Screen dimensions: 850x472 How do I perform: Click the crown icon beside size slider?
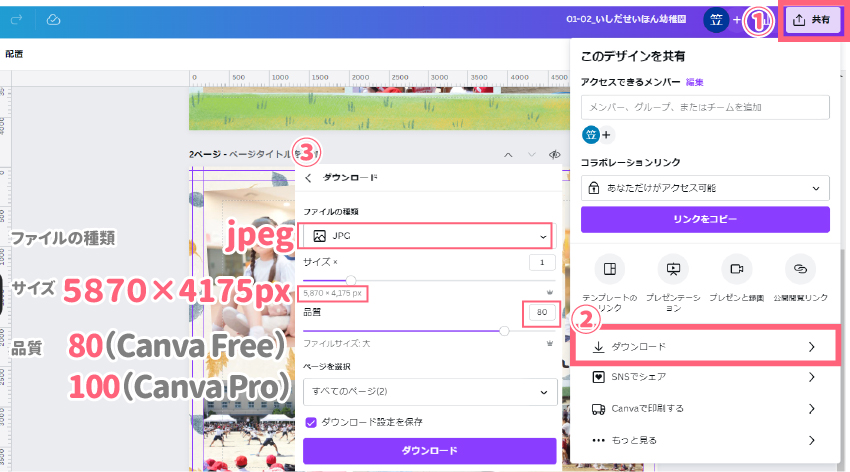click(550, 293)
